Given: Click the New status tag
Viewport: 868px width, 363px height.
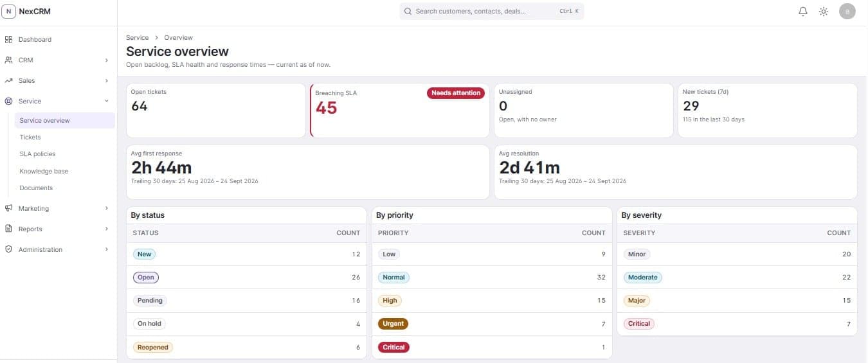Looking at the screenshot, I should click(x=145, y=254).
